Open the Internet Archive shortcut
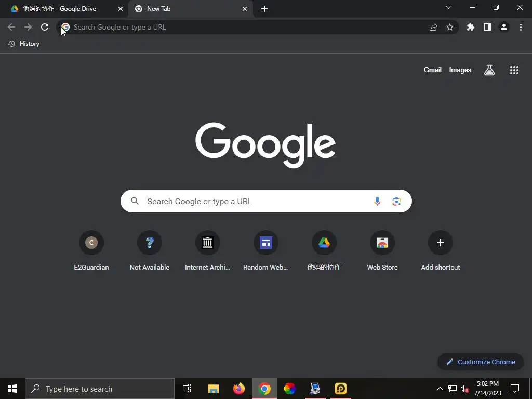Viewport: 532px width, 399px height. [x=208, y=250]
